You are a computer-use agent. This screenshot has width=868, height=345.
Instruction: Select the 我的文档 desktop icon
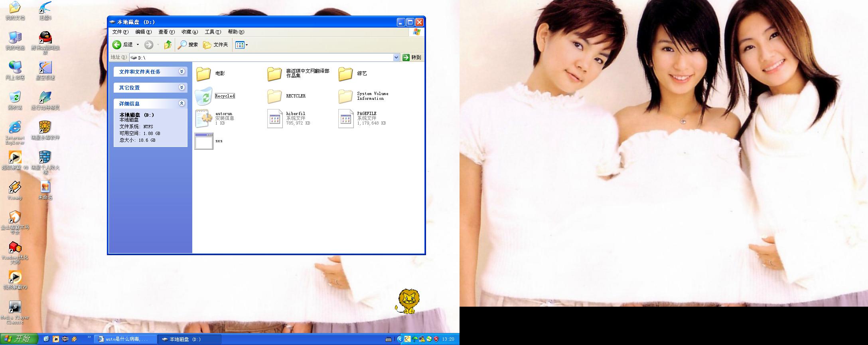pos(15,10)
